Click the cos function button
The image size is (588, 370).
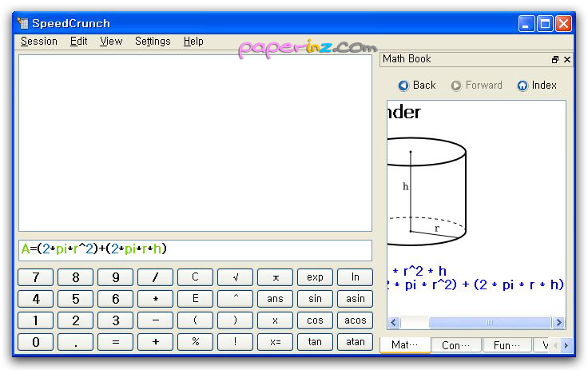coord(315,320)
